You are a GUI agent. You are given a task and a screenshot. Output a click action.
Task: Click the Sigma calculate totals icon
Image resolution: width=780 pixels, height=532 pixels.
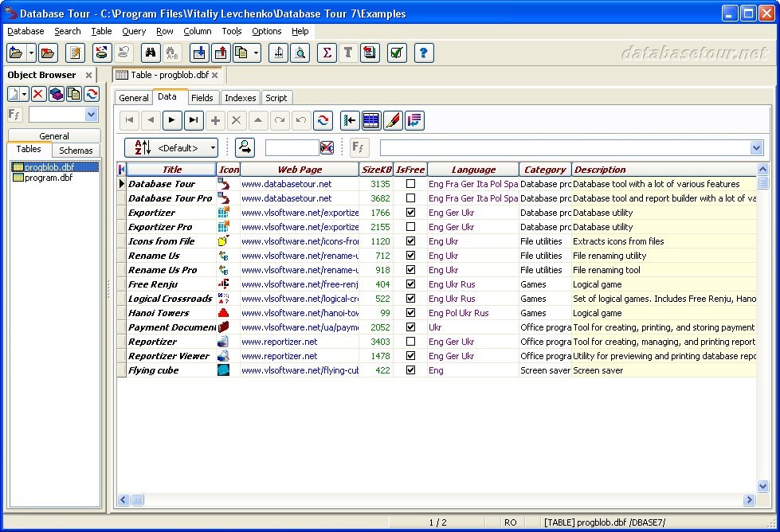tap(327, 53)
